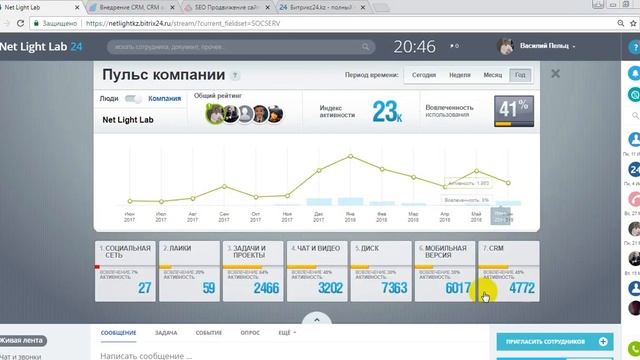Select the Месяц time period

tap(493, 75)
